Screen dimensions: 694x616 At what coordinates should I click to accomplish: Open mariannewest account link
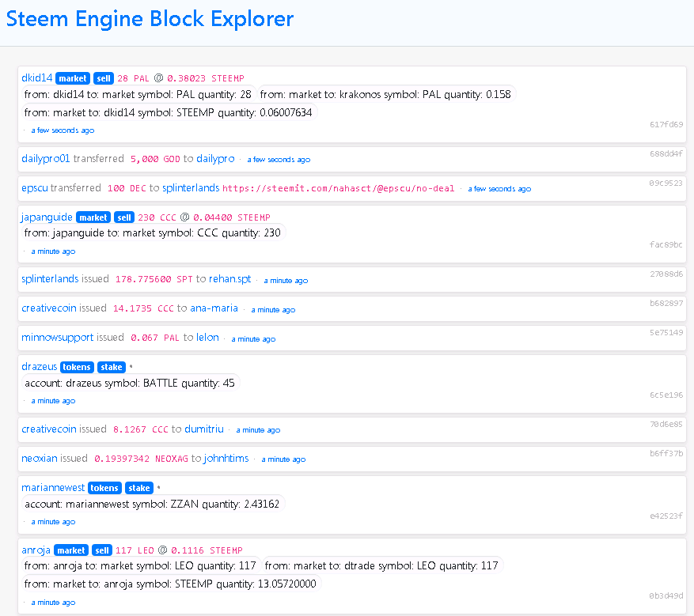tap(53, 488)
